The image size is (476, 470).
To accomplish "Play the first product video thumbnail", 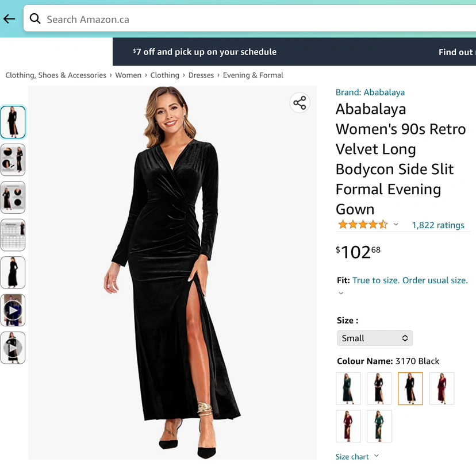I will click(13, 310).
